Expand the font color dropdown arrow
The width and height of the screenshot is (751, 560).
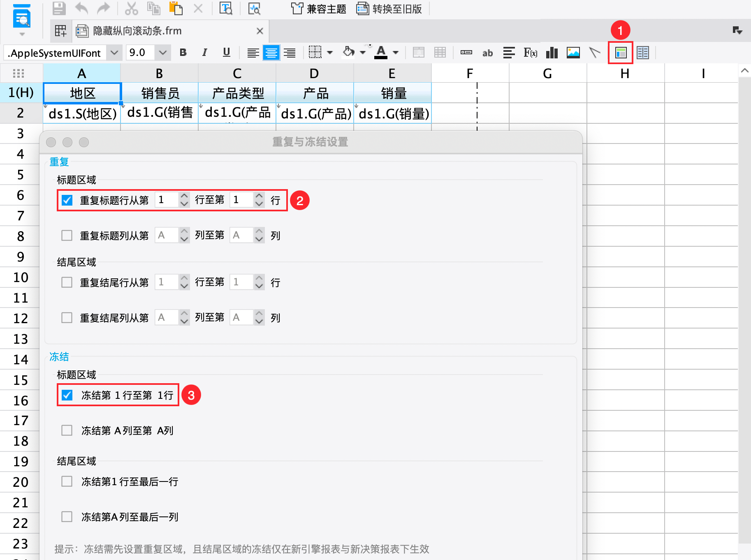pyautogui.click(x=396, y=53)
